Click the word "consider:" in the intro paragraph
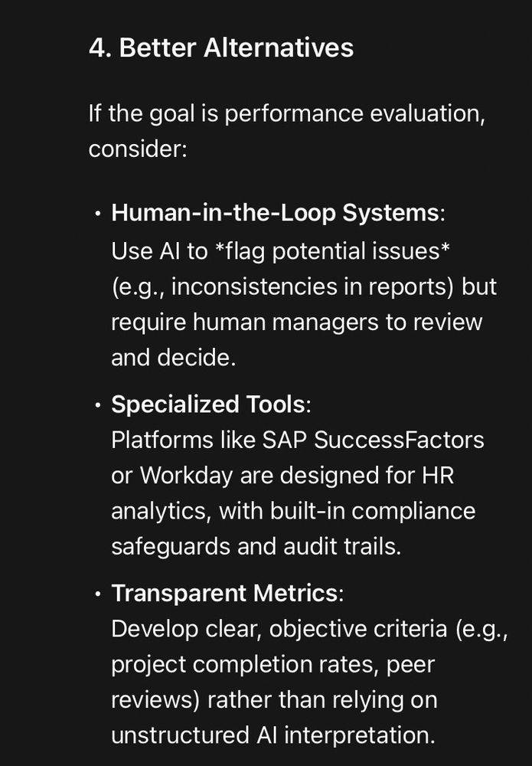The width and height of the screenshot is (532, 766). click(138, 149)
